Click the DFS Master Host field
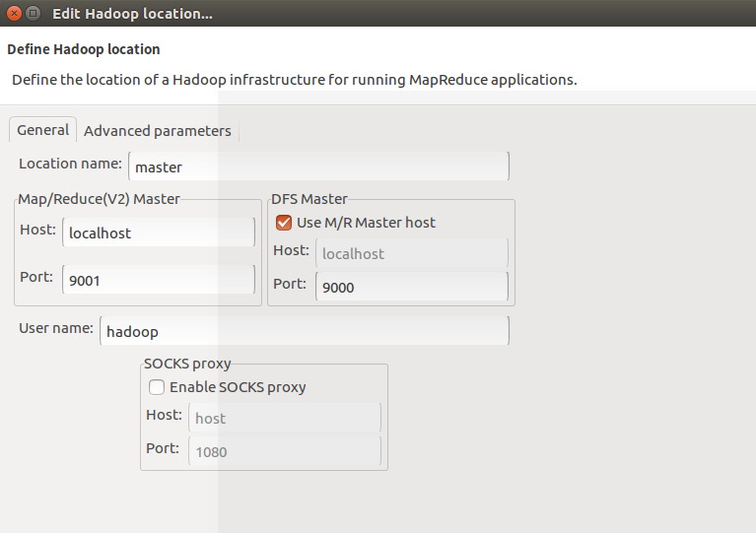 pos(412,253)
